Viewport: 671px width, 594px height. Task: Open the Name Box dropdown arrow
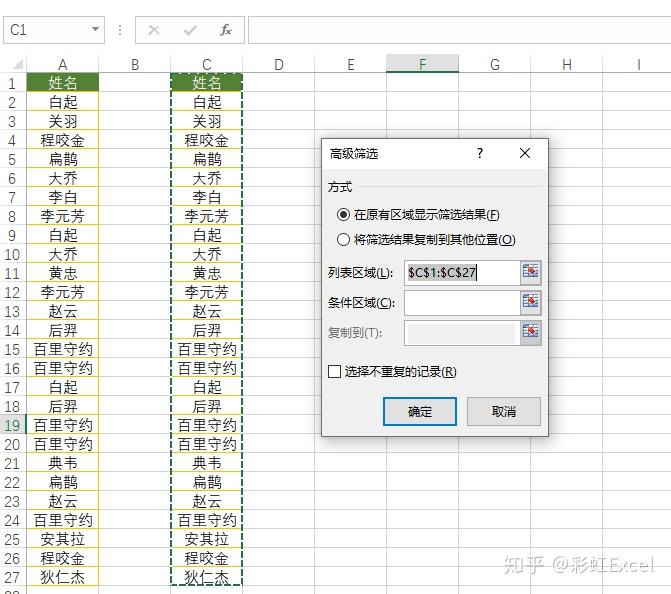coord(95,30)
